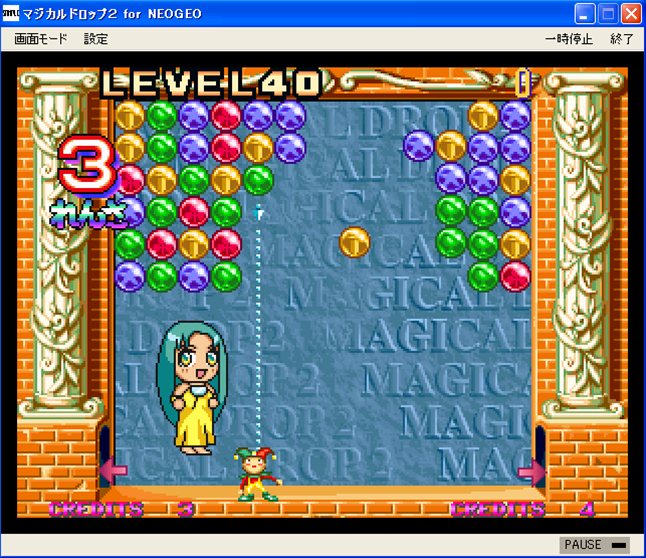Click the gauge at top right of the playfield
Screen dimensions: 646x558
click(x=523, y=84)
